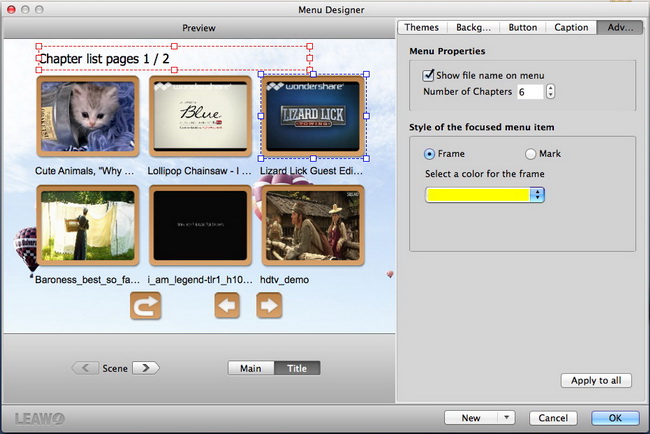
Task: Switch to the Background tab
Action: (x=473, y=27)
